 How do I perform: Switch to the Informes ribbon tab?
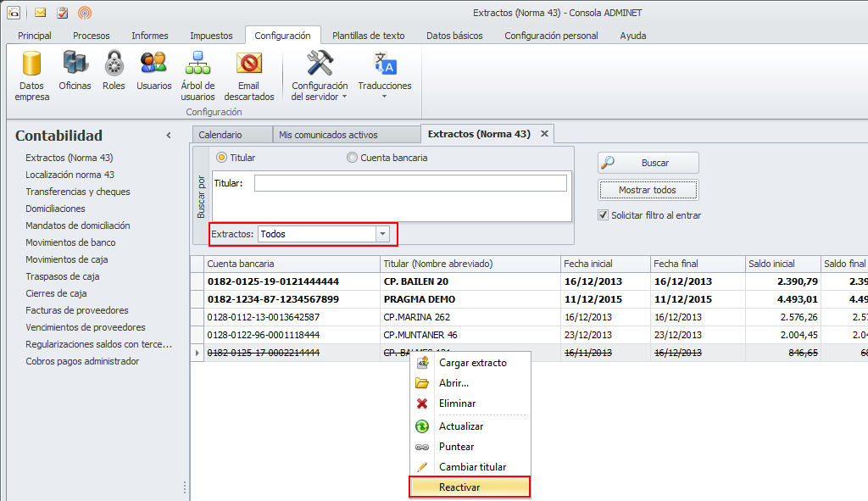click(149, 36)
